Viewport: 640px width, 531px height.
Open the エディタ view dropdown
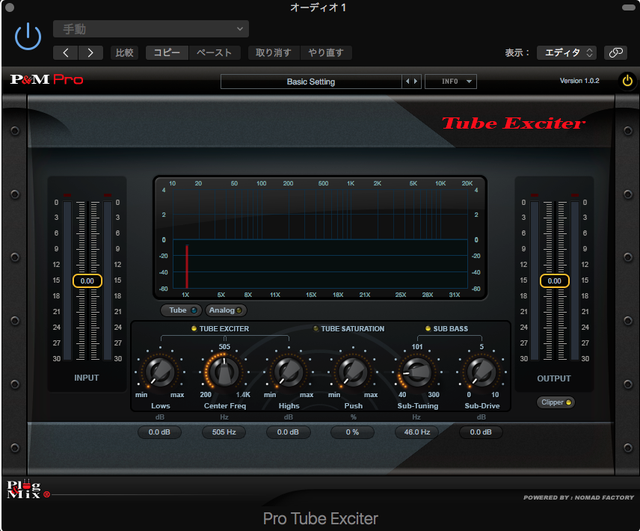pos(567,53)
